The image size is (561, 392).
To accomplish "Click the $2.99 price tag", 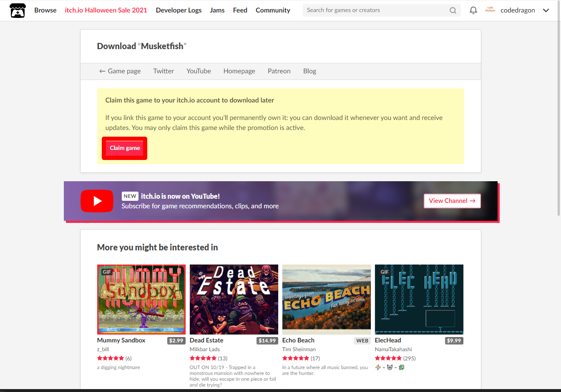I will click(x=176, y=341).
